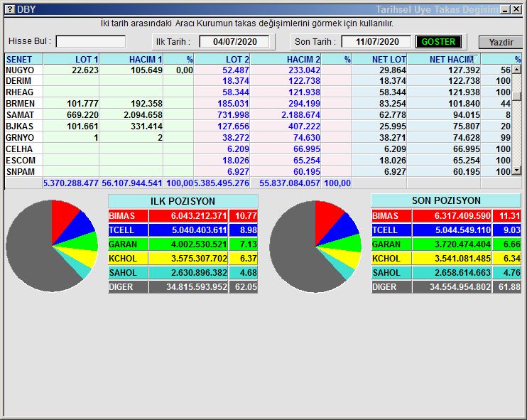Viewport: 527px width, 420px height.
Task: Click NET HACIM value 127.392
Action: point(464,70)
